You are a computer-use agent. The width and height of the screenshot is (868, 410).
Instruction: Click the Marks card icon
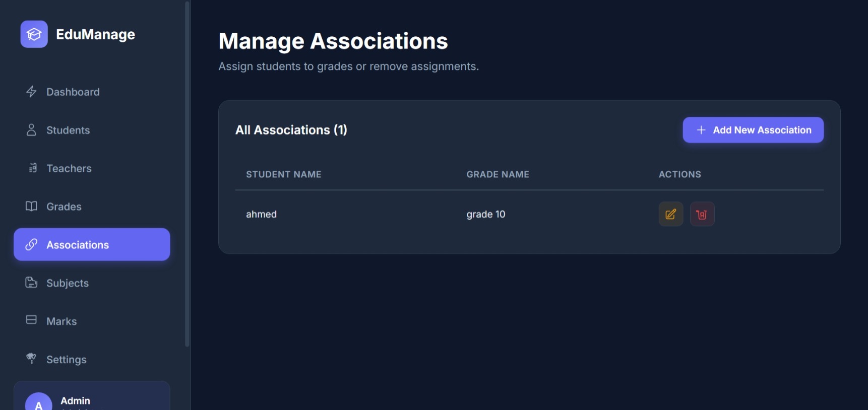coord(31,320)
